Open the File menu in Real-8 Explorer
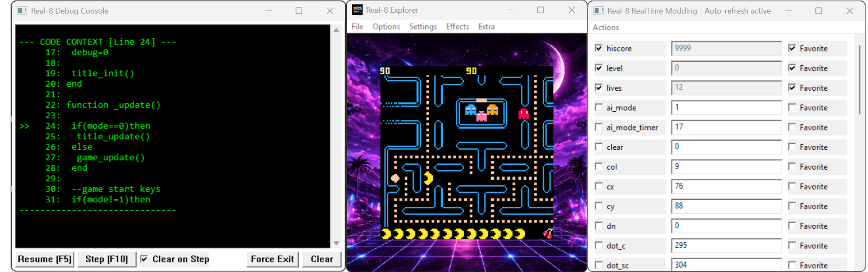 coord(357,27)
